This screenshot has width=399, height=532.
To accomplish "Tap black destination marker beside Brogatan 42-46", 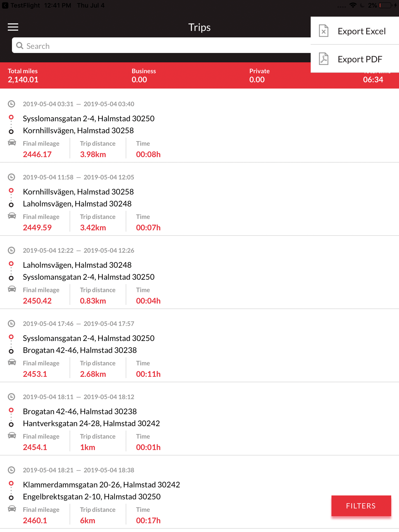I will tap(11, 351).
